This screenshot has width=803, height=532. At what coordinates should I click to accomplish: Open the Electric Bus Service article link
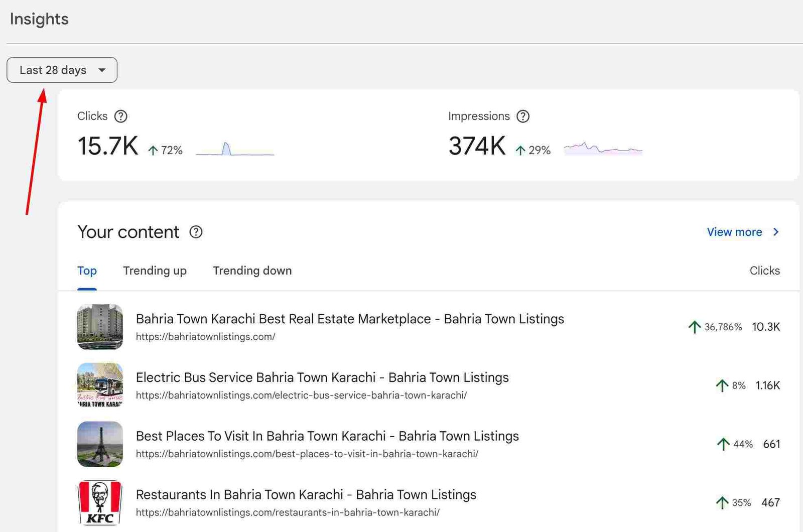pos(322,377)
